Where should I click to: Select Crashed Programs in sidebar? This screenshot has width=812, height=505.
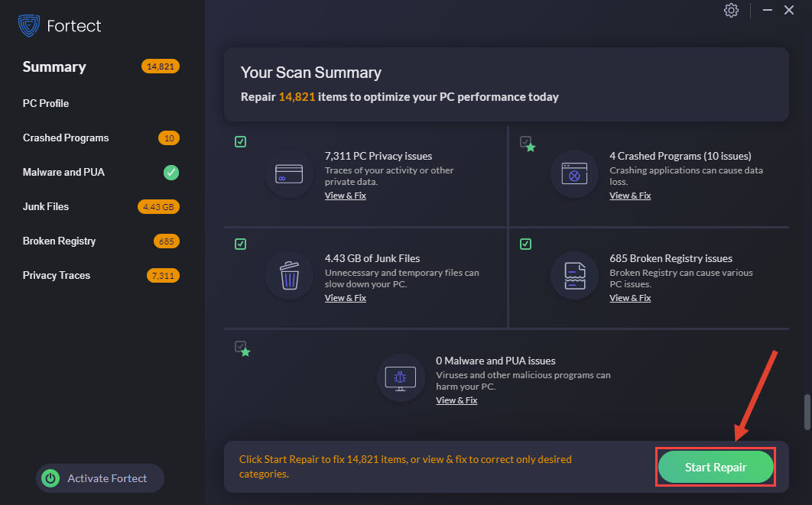coord(66,138)
